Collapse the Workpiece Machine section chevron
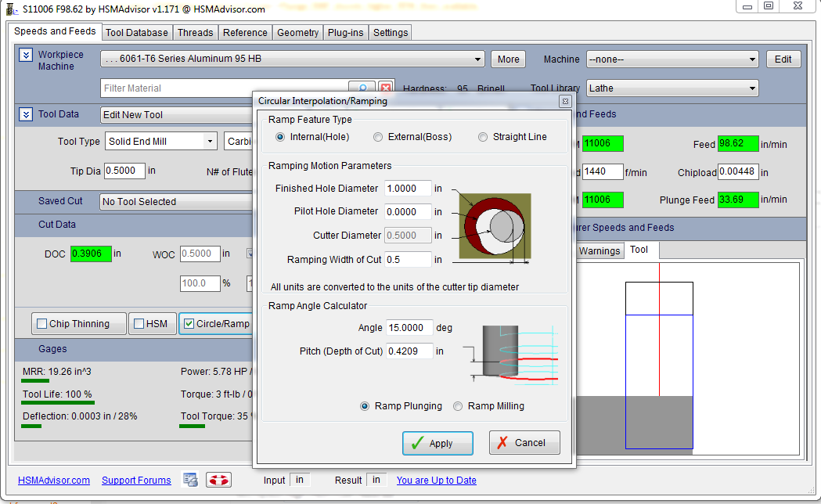This screenshot has width=821, height=504. [x=25, y=55]
